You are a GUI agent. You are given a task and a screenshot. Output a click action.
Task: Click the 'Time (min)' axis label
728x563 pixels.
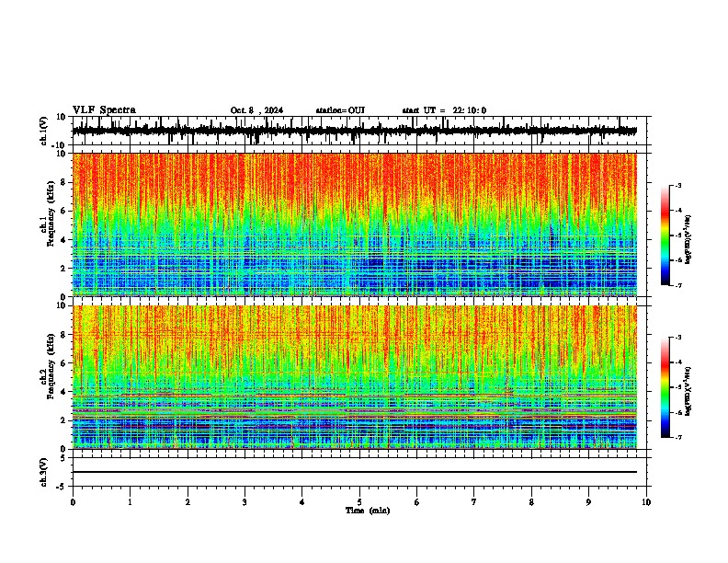click(x=368, y=511)
